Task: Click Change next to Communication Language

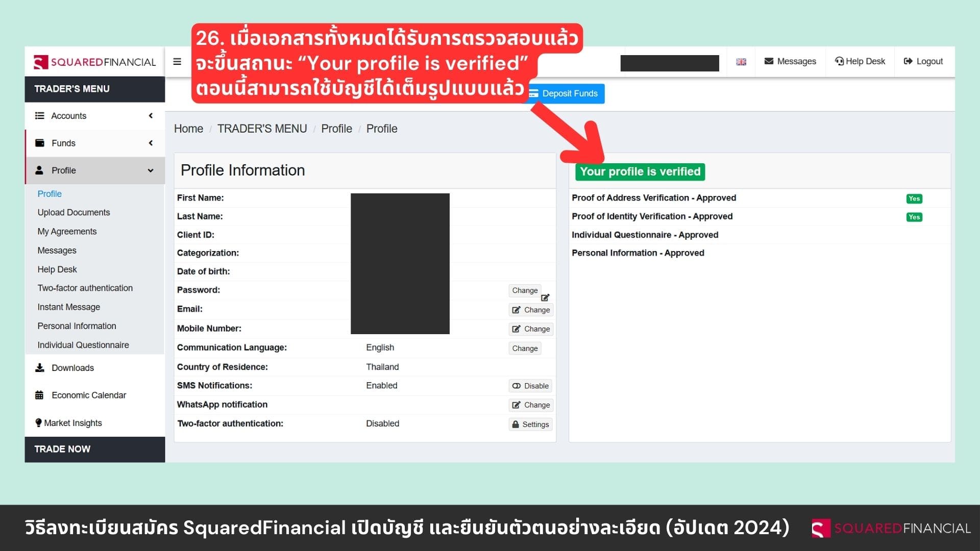Action: [525, 348]
